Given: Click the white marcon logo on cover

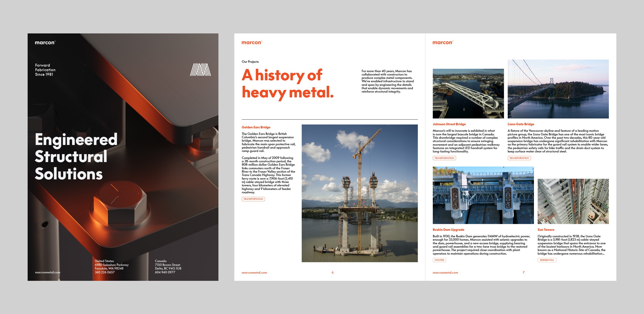Looking at the screenshot, I should 45,43.
